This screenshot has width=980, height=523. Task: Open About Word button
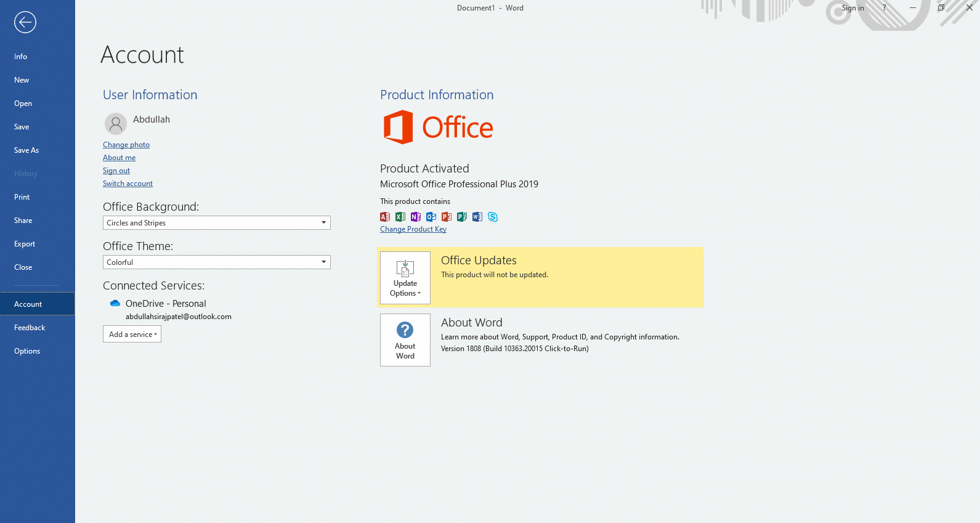point(405,340)
